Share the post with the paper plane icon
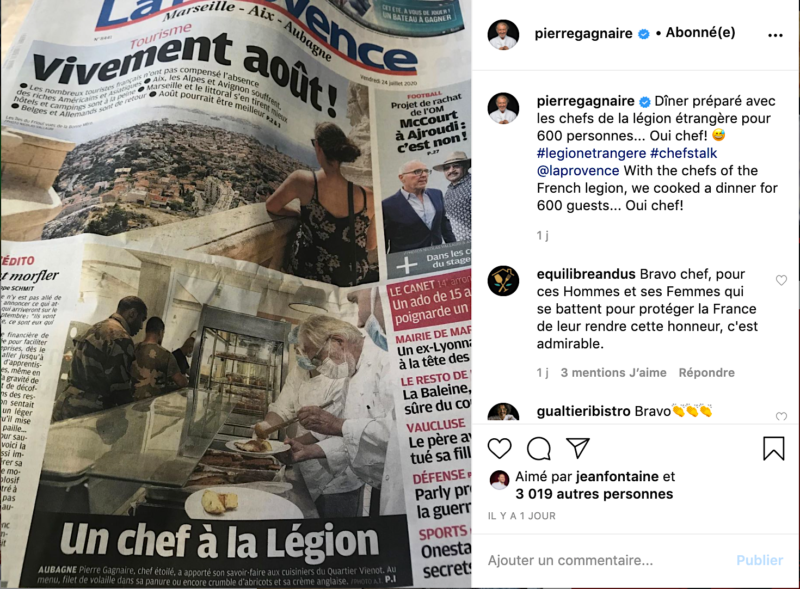The width and height of the screenshot is (800, 589). click(578, 448)
